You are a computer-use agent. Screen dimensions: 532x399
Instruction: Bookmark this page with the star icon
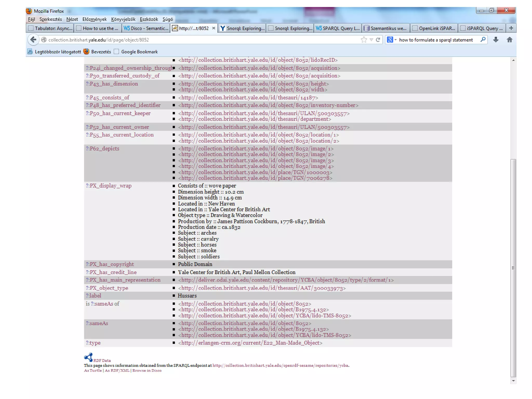click(364, 40)
